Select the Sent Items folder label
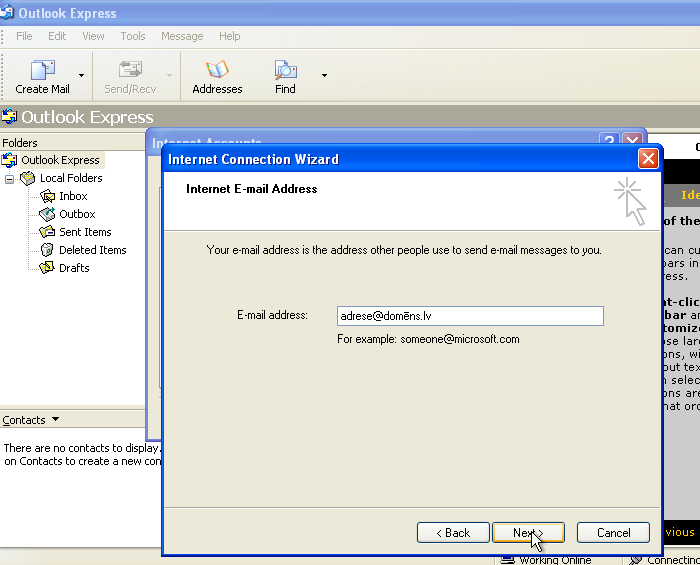This screenshot has height=565, width=700. (x=85, y=232)
